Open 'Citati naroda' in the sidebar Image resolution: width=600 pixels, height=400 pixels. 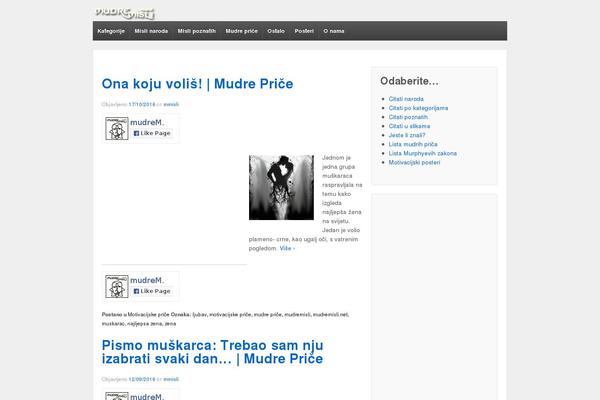pyautogui.click(x=406, y=99)
